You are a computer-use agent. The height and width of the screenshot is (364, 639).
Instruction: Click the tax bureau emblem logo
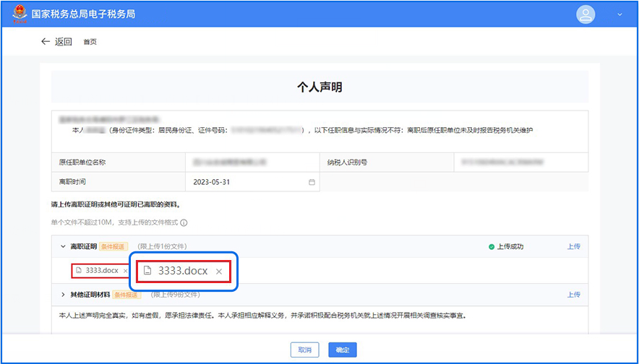pos(18,14)
